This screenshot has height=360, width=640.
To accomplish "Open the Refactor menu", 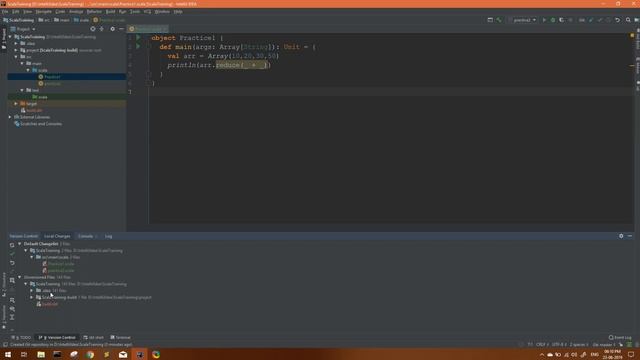I will click(94, 11).
